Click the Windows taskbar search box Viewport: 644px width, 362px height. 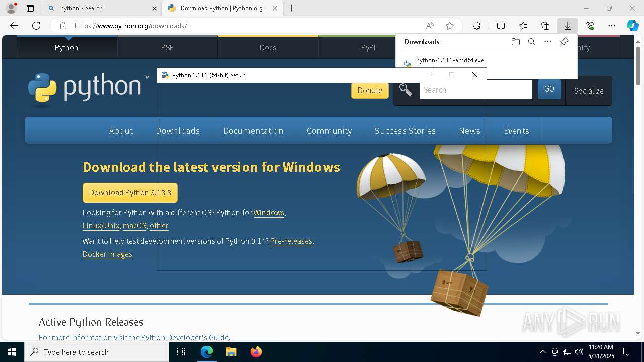(97, 352)
